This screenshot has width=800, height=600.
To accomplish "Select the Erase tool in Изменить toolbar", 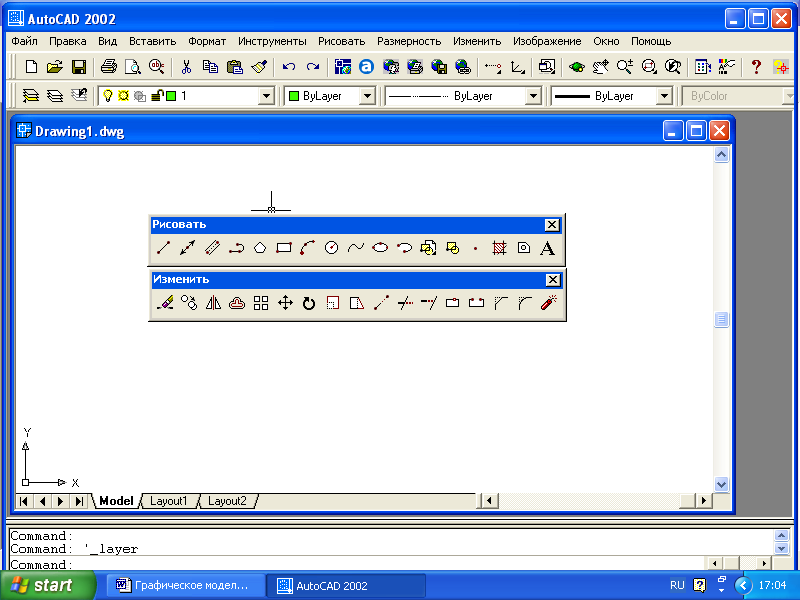I will pos(165,303).
